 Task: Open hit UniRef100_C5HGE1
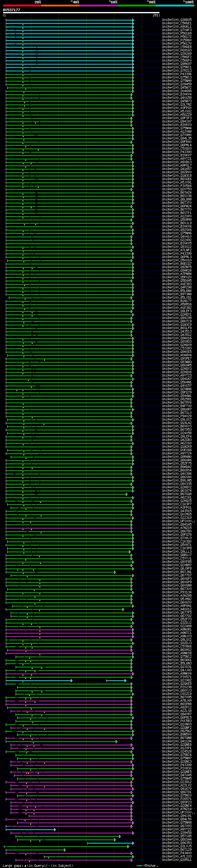[177, 23]
